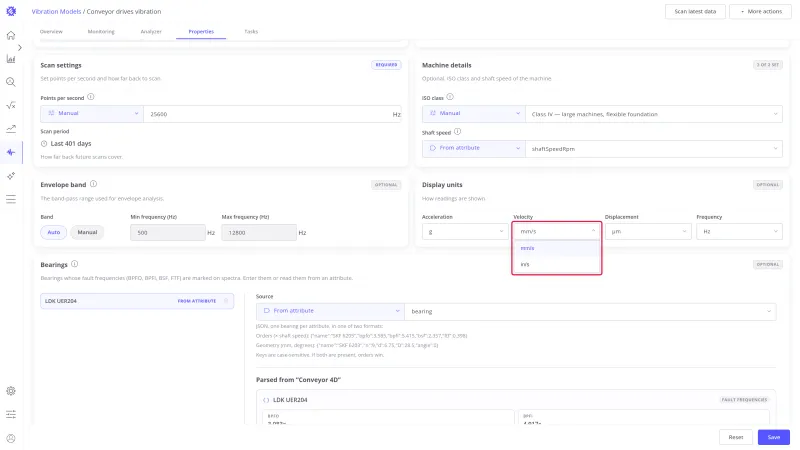Screen dimensions: 800x450
Task: Open the vibration waveform icon in sidebar
Action: (11, 152)
